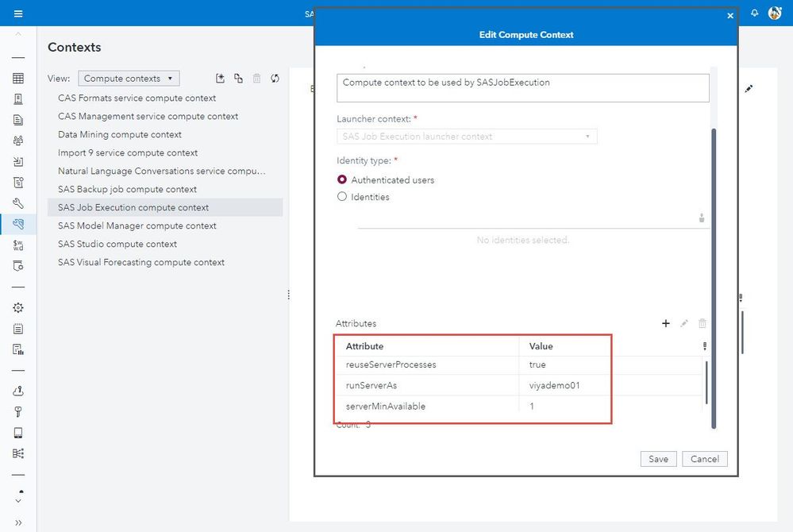Select CAS Formats service compute context

(x=165, y=98)
